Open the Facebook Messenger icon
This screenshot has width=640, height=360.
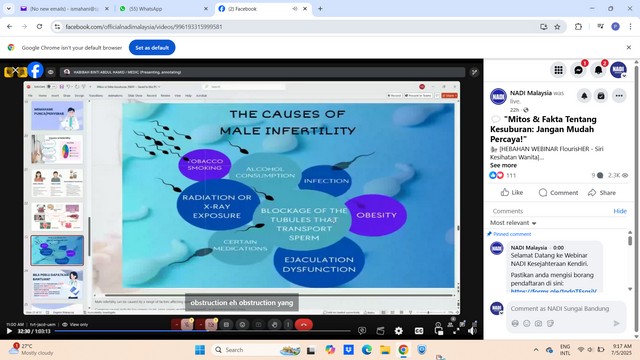pyautogui.click(x=578, y=70)
